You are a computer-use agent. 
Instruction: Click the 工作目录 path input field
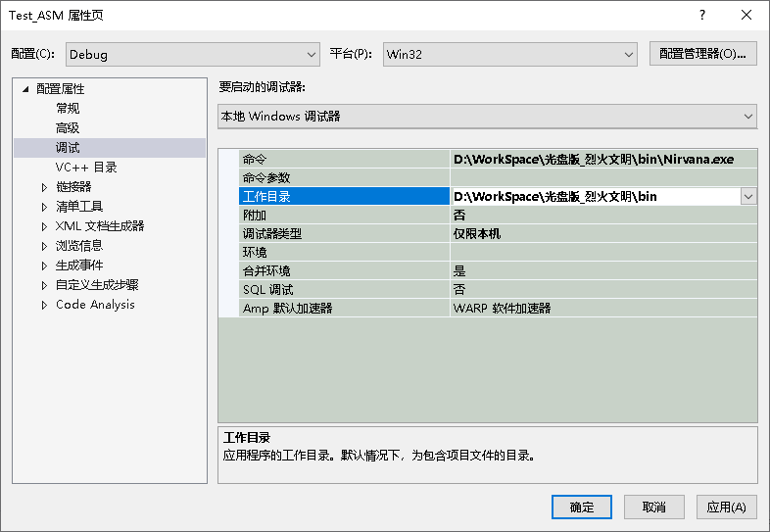point(596,197)
